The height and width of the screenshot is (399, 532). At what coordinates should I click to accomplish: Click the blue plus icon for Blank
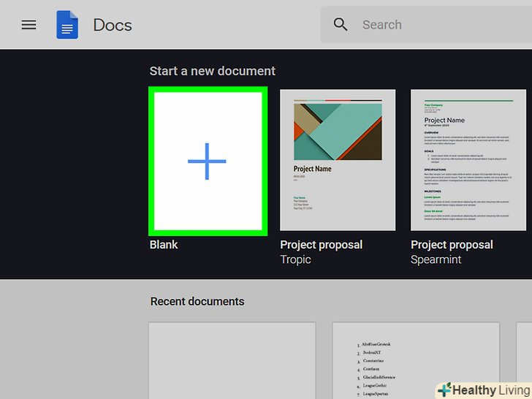tap(207, 161)
